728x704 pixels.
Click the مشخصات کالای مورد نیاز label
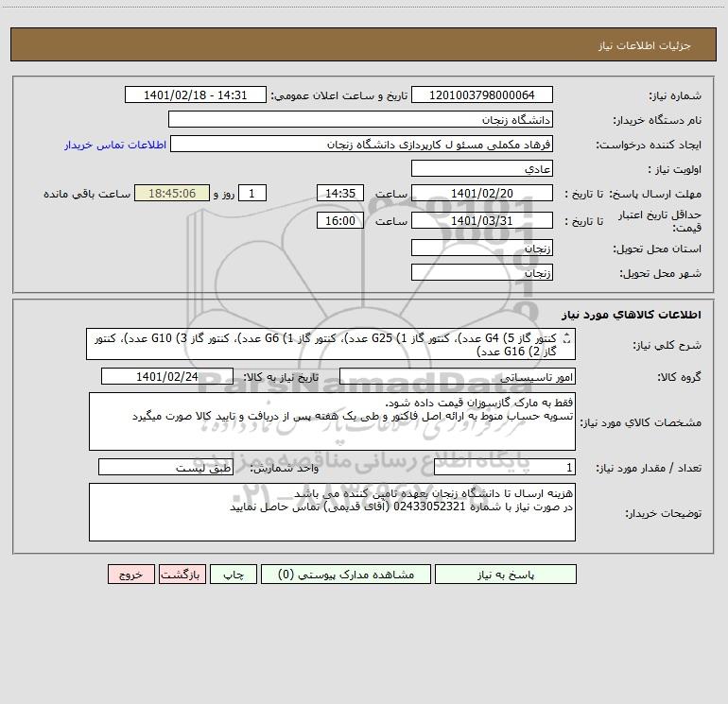[x=641, y=422]
